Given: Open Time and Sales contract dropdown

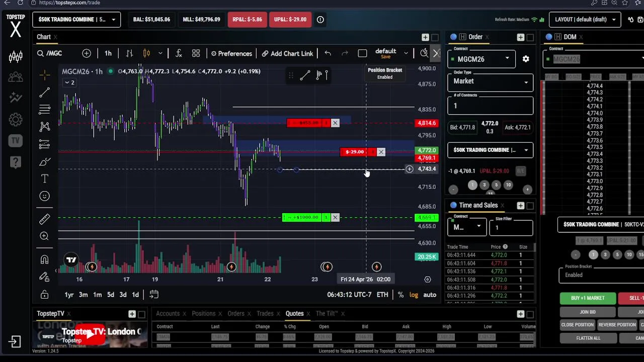Looking at the screenshot, I should click(467, 227).
